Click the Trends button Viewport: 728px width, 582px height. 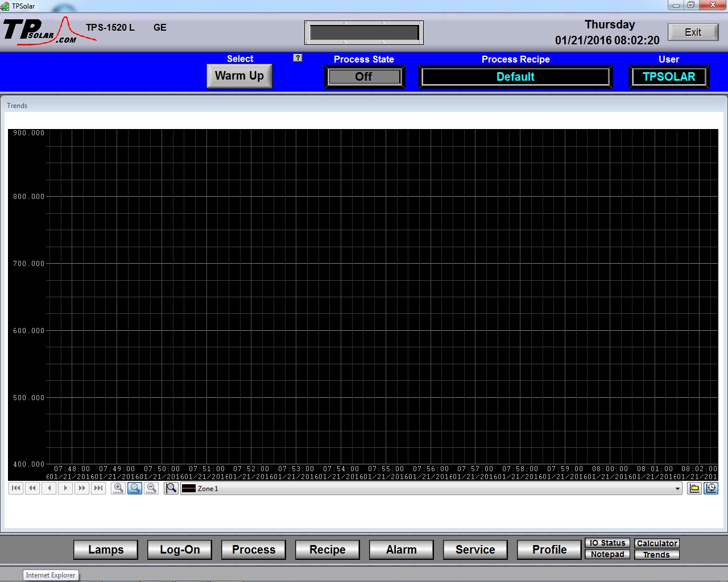coord(657,555)
